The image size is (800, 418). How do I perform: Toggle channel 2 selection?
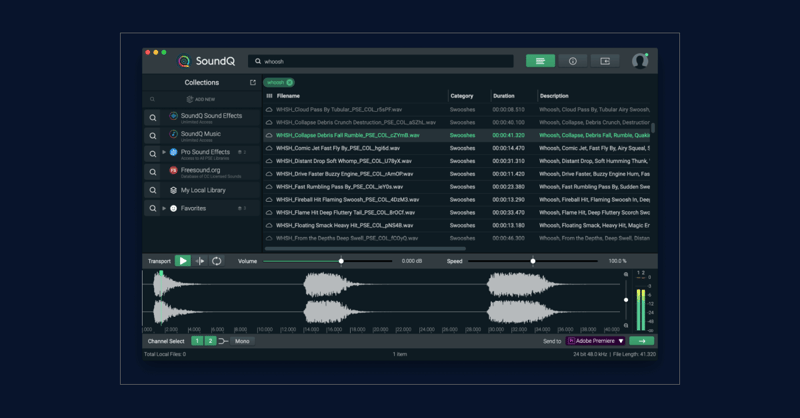pyautogui.click(x=210, y=341)
